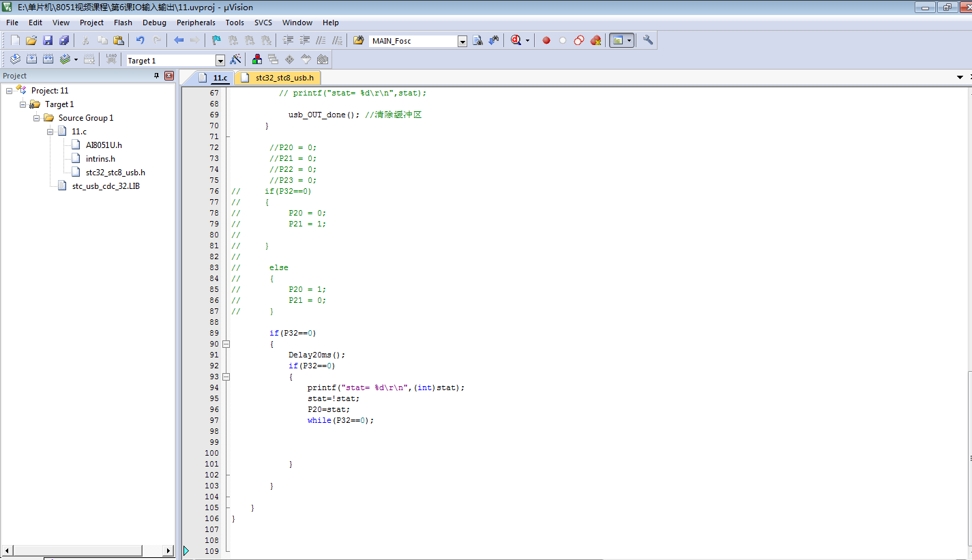Indent the selected text lines
This screenshot has width=972, height=560.
click(288, 40)
